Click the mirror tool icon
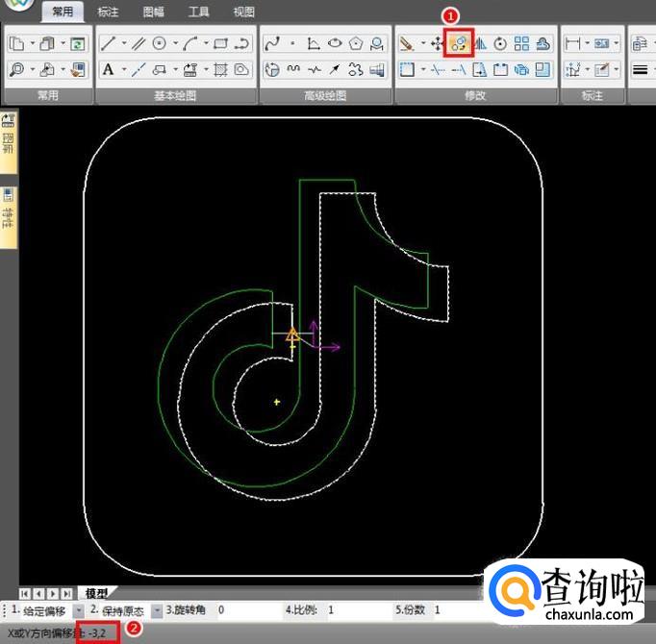The width and height of the screenshot is (656, 644). pos(480,44)
